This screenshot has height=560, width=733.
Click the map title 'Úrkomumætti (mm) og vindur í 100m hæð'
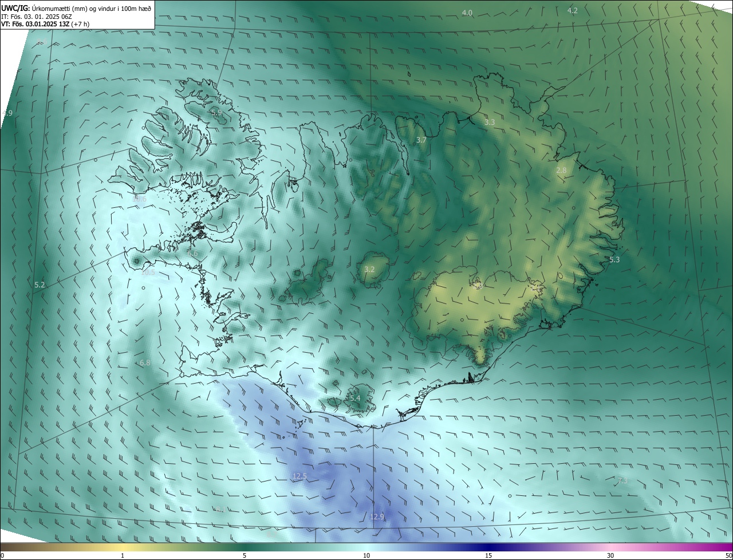pyautogui.click(x=91, y=9)
